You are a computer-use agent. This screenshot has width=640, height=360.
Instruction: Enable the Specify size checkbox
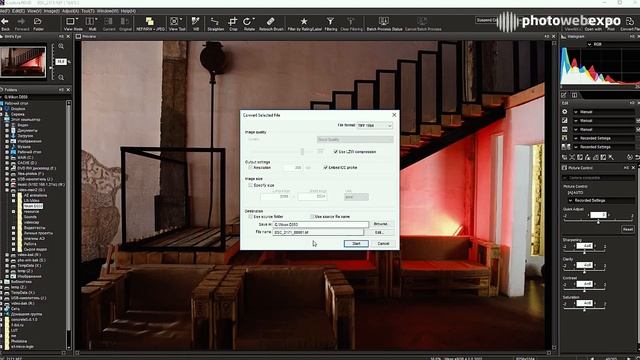coord(251,185)
